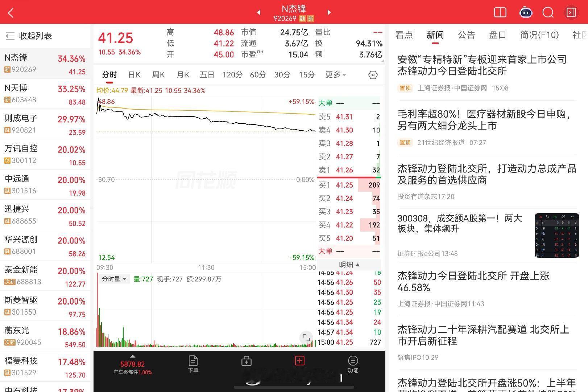This screenshot has width=588, height=392.
Task: Select 万讯自控 in stock list
Action: tap(45, 154)
